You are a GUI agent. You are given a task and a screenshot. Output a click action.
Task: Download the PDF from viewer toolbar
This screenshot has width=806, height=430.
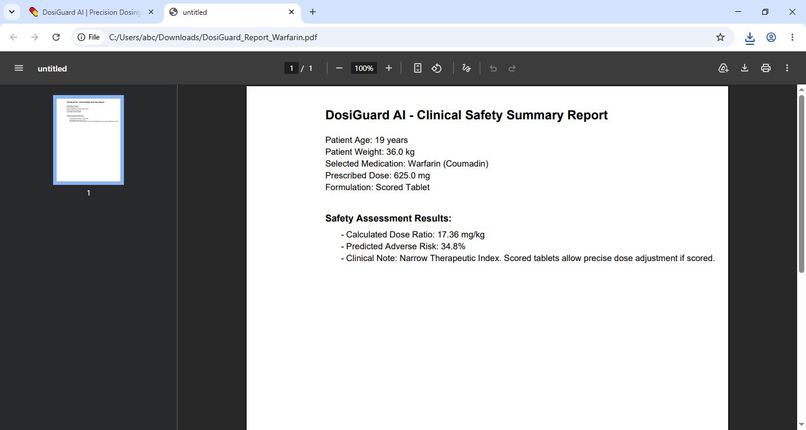click(x=744, y=68)
